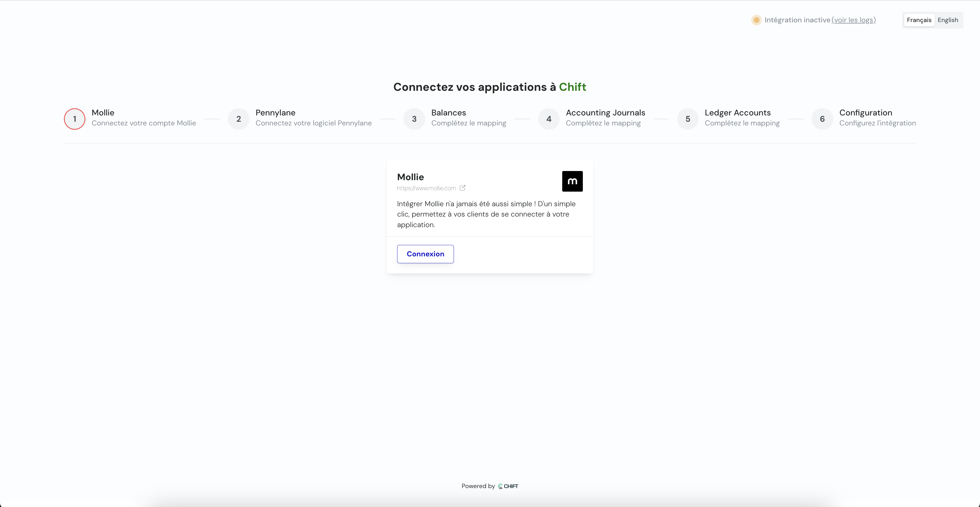Open the https://www.mollie.com link

(x=426, y=188)
